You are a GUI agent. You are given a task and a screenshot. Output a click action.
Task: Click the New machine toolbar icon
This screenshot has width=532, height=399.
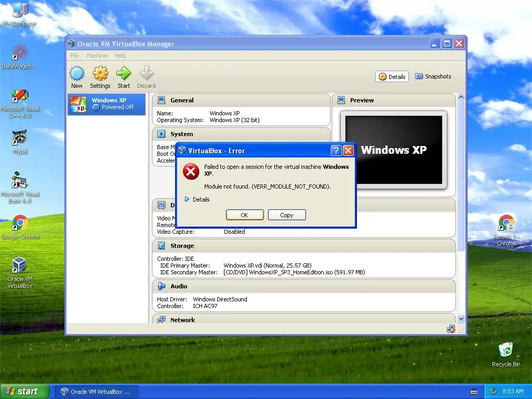pyautogui.click(x=77, y=73)
